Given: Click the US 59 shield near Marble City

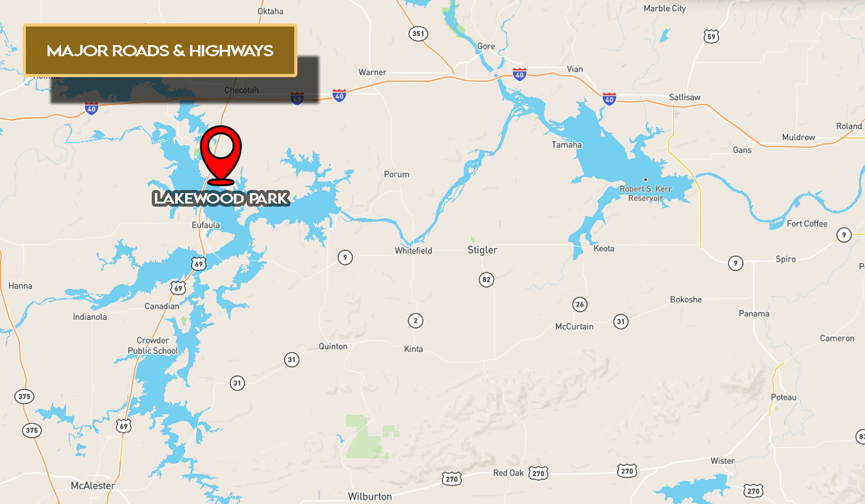Looking at the screenshot, I should pyautogui.click(x=711, y=36).
